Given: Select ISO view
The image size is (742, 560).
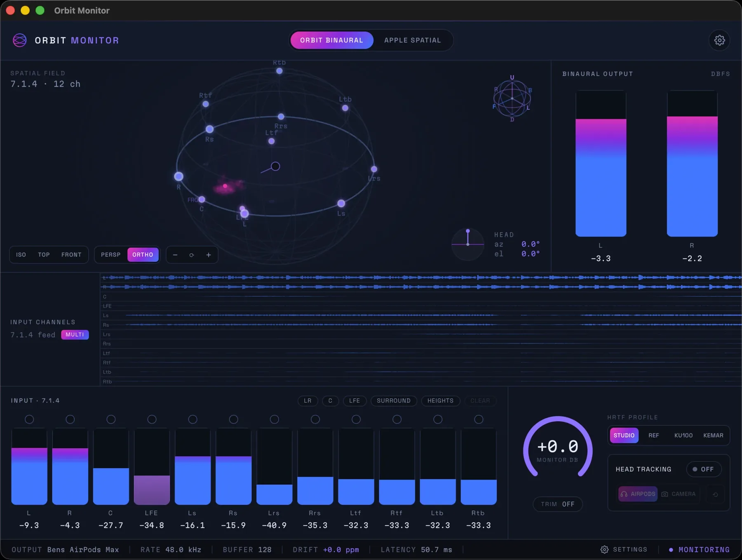Looking at the screenshot, I should pos(21,255).
